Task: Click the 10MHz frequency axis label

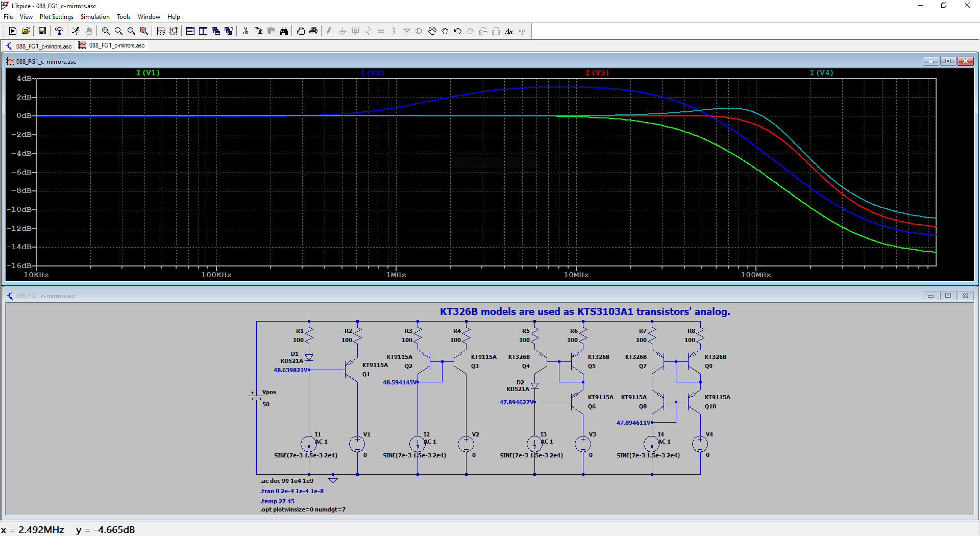Action: (x=576, y=275)
